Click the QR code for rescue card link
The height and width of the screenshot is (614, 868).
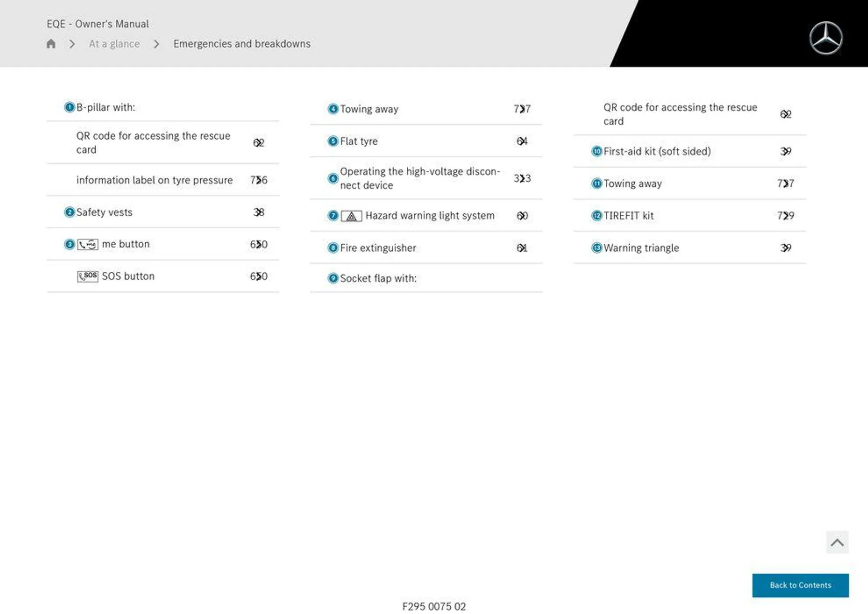[x=152, y=142]
